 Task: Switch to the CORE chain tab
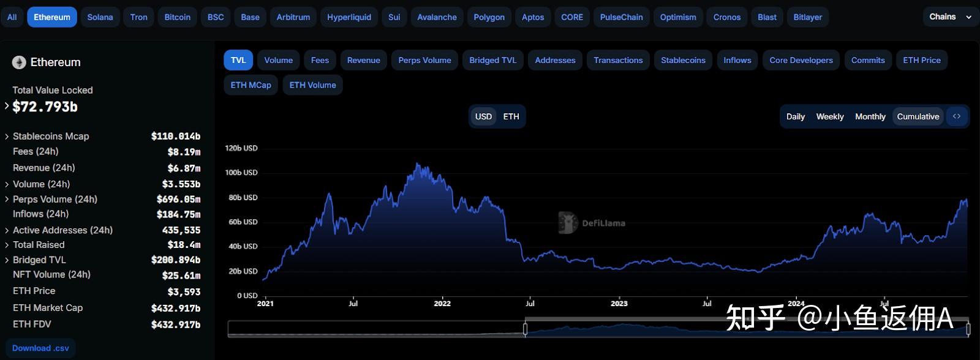[572, 17]
